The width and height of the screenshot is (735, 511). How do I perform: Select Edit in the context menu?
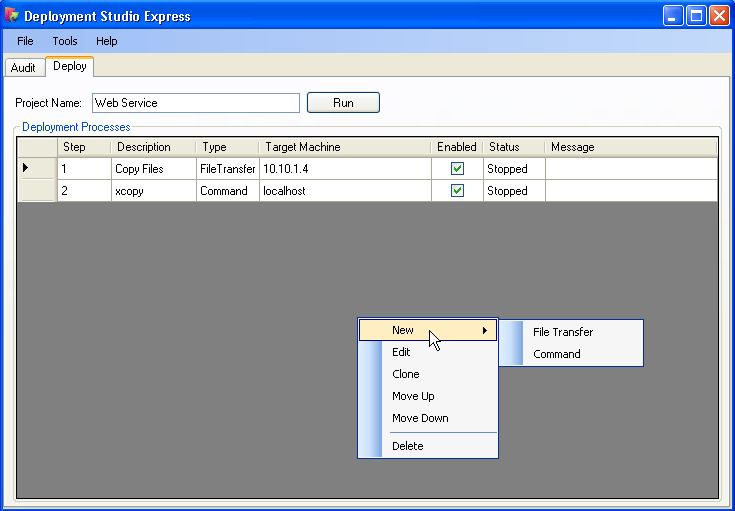point(401,352)
